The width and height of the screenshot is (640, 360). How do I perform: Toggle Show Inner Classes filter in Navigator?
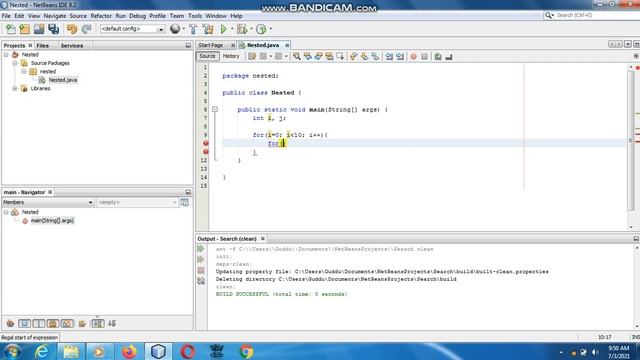coord(67,324)
